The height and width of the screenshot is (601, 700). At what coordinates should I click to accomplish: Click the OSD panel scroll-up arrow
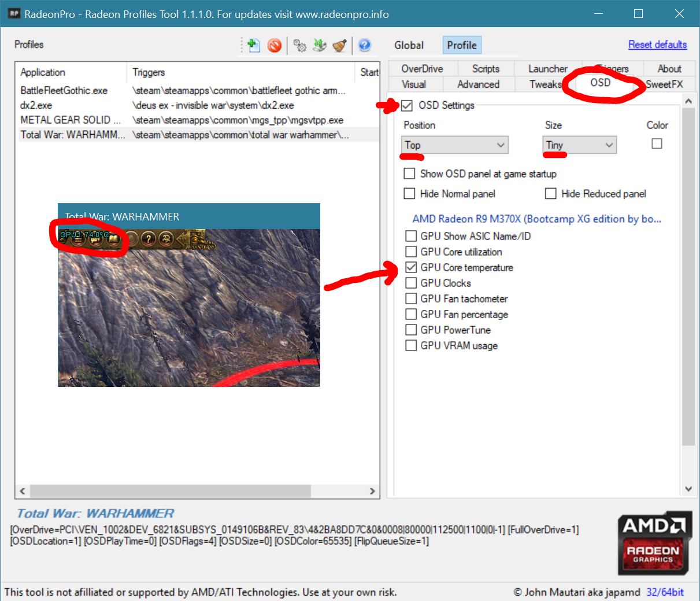click(x=688, y=101)
